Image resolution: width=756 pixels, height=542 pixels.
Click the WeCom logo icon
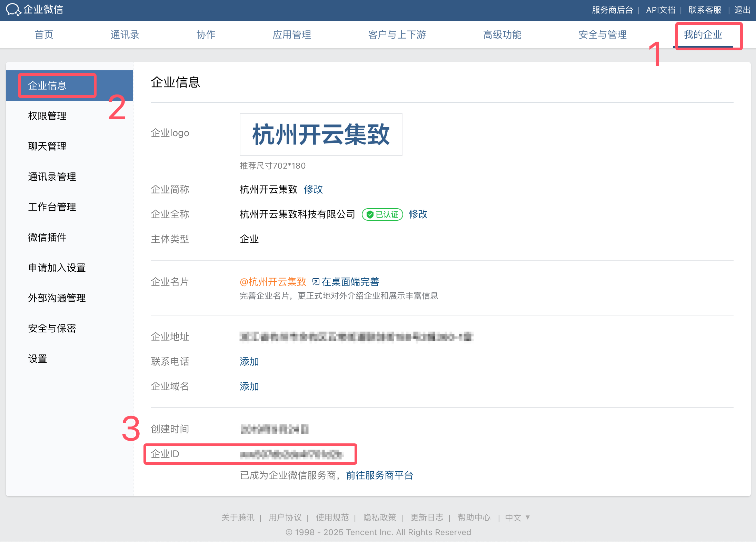coord(14,10)
